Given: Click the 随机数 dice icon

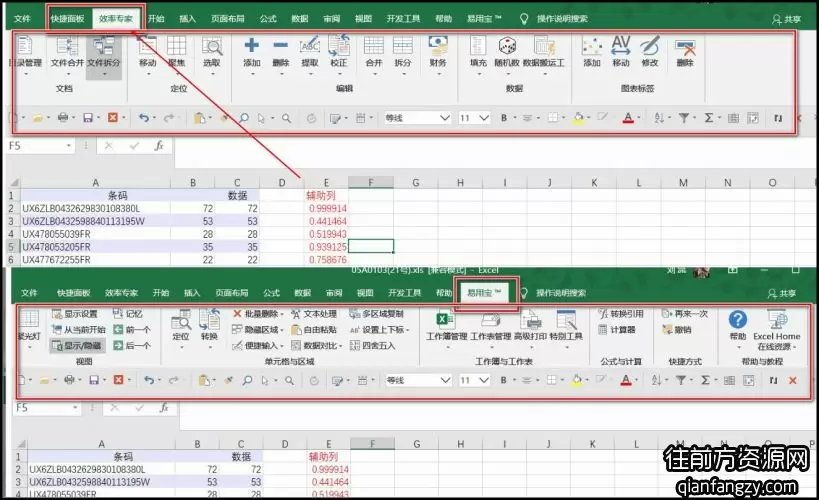Looking at the screenshot, I should point(507,45).
